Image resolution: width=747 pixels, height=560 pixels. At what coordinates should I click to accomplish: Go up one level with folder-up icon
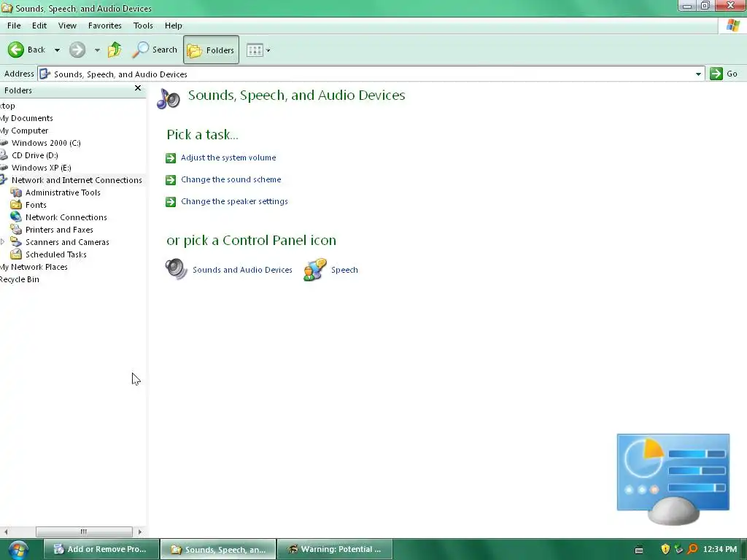click(x=115, y=50)
